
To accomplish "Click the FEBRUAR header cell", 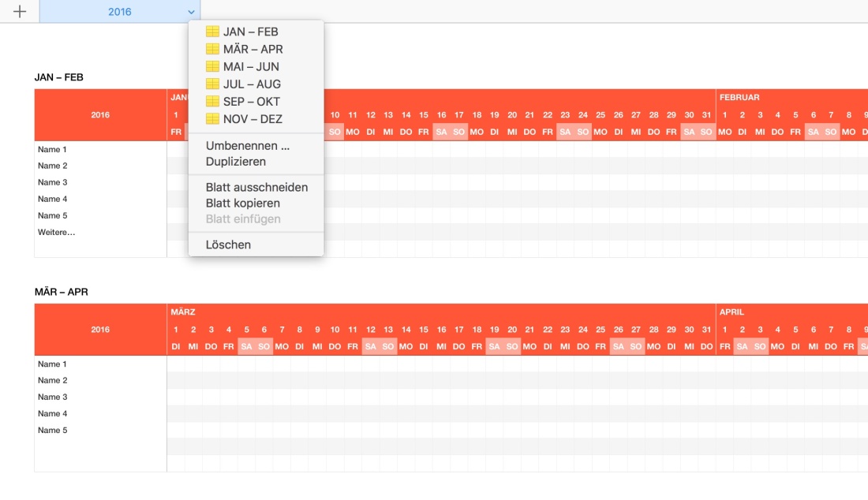I will click(x=742, y=96).
